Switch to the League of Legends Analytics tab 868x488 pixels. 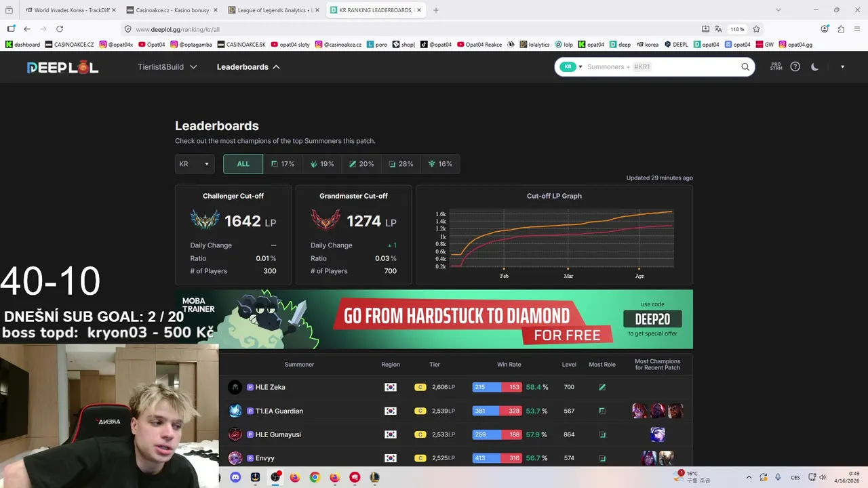[273, 10]
